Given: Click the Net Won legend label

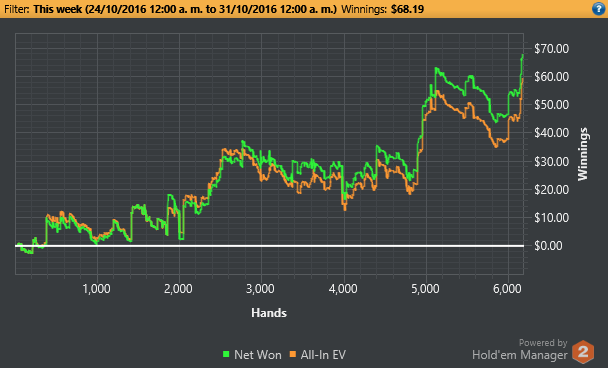Looking at the screenshot, I should click(x=257, y=355).
